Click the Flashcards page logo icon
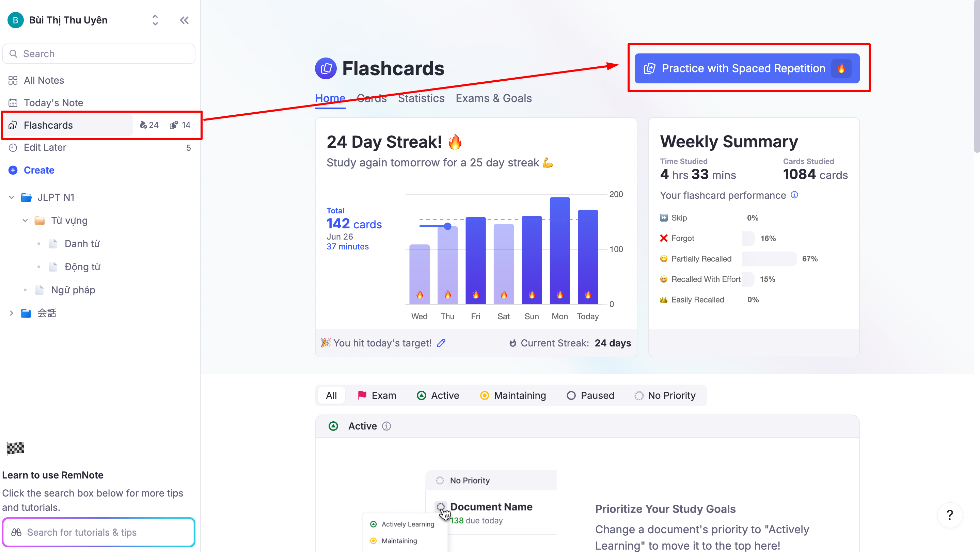The image size is (980, 552). tap(326, 68)
